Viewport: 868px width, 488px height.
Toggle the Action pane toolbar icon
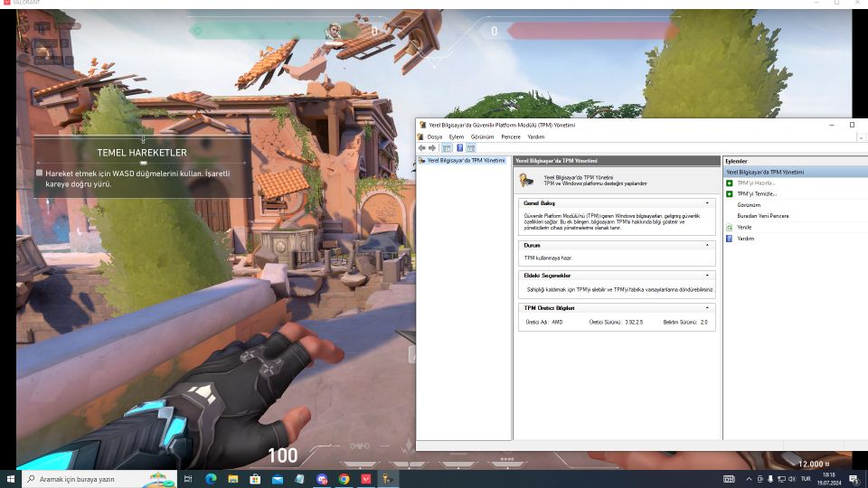[471, 148]
